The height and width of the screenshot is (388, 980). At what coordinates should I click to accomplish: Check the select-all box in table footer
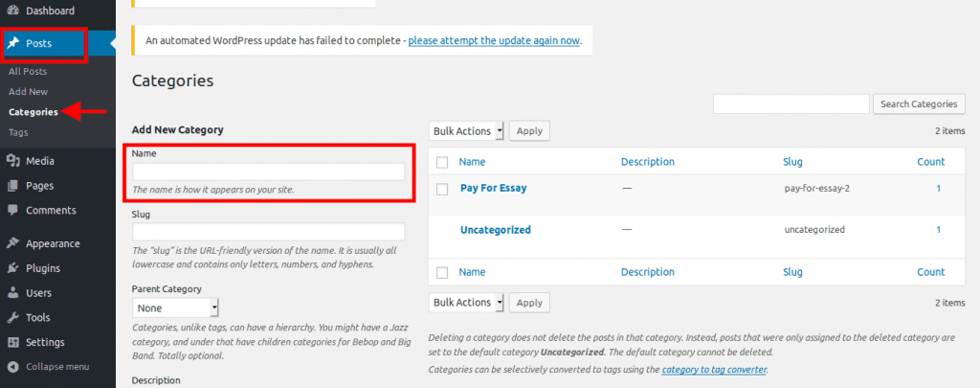click(442, 273)
